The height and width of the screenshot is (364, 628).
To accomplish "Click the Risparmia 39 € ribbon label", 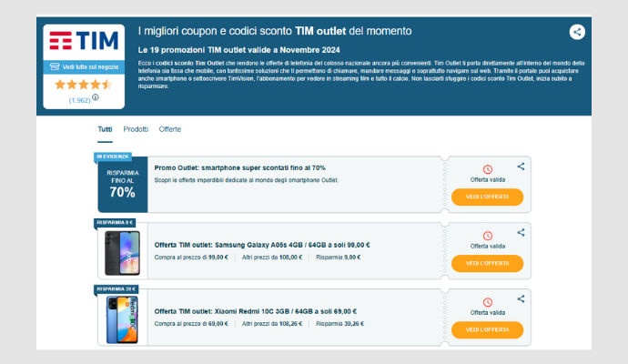I will pyautogui.click(x=116, y=289).
